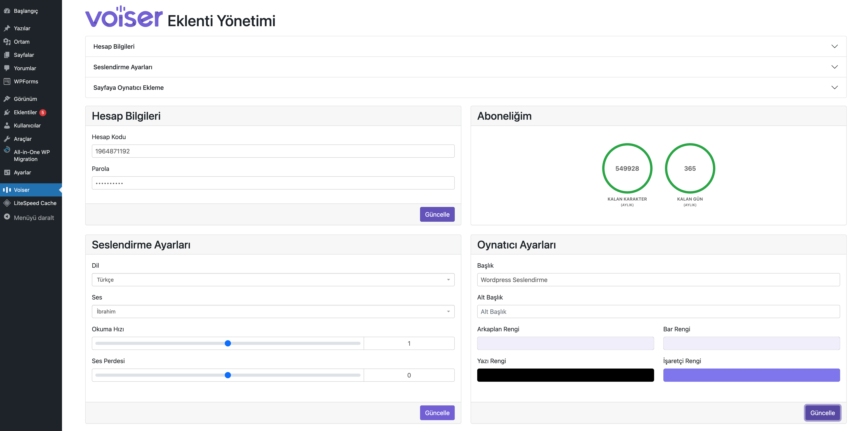Click Menüyü daralt link text
Image resolution: width=868 pixels, height=431 pixels.
click(x=34, y=217)
